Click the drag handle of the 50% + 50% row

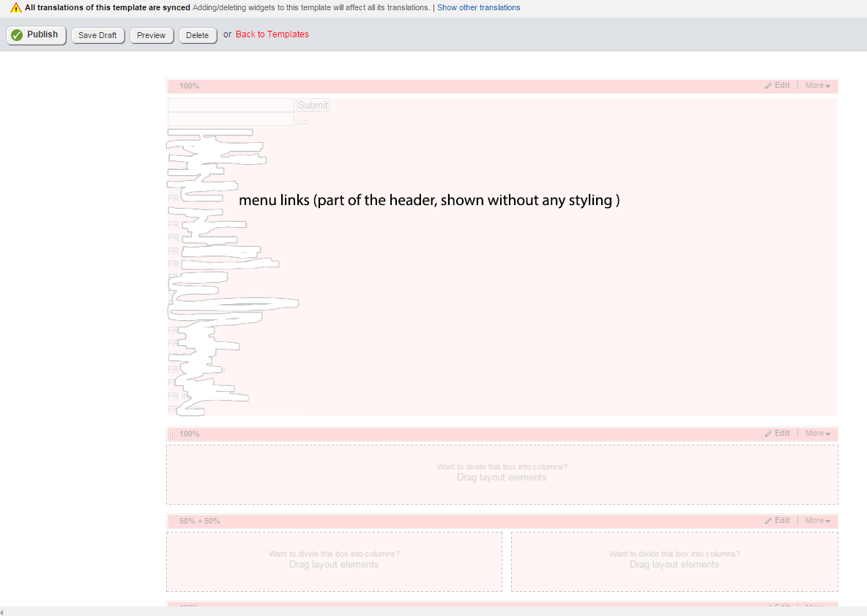[171, 521]
